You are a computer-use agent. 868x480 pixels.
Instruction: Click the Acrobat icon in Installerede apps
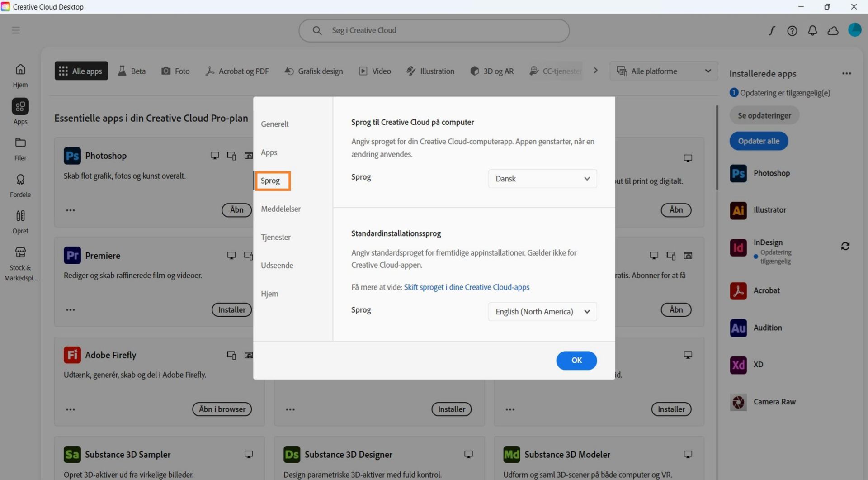(x=738, y=291)
